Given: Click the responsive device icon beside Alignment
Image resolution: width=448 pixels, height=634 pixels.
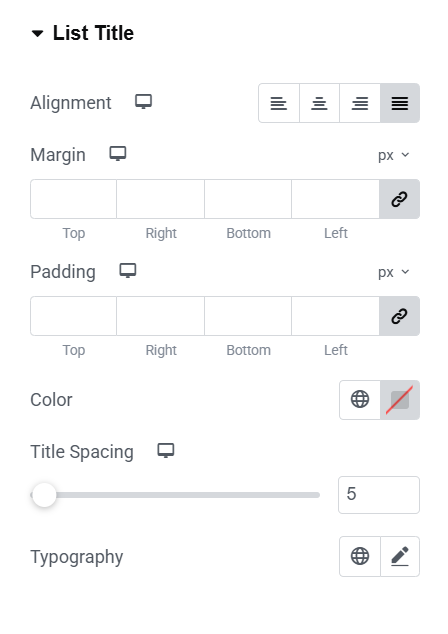Looking at the screenshot, I should pyautogui.click(x=144, y=102).
